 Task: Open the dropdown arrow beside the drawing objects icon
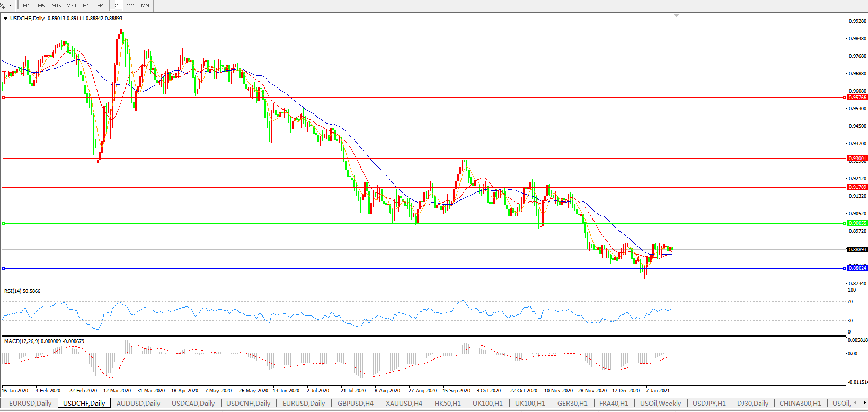(x=10, y=6)
